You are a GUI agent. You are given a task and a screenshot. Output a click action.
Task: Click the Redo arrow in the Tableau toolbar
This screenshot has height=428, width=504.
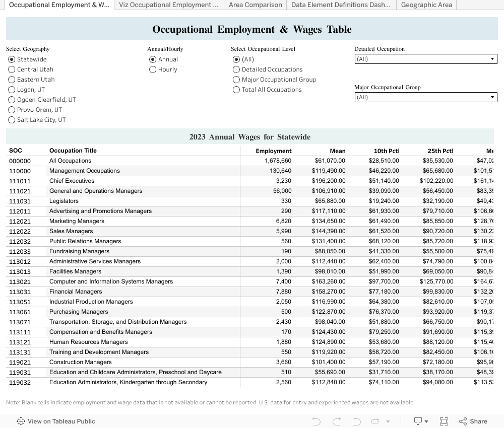coord(336,421)
